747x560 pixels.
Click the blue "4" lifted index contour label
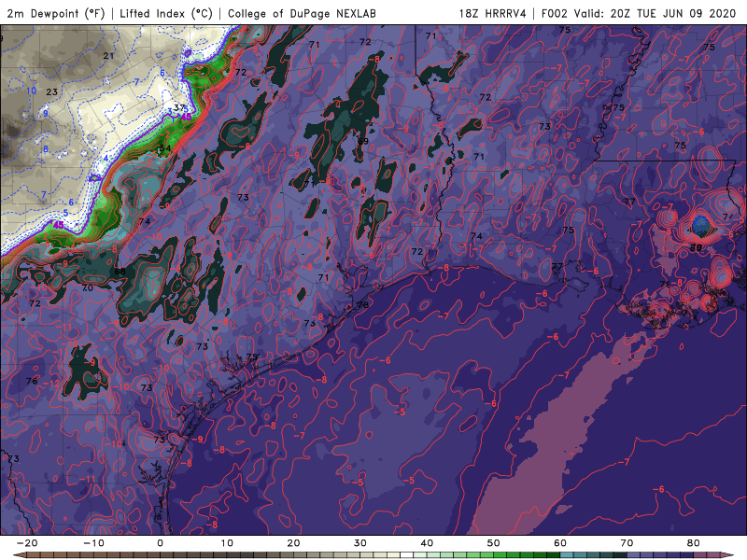pyautogui.click(x=106, y=158)
